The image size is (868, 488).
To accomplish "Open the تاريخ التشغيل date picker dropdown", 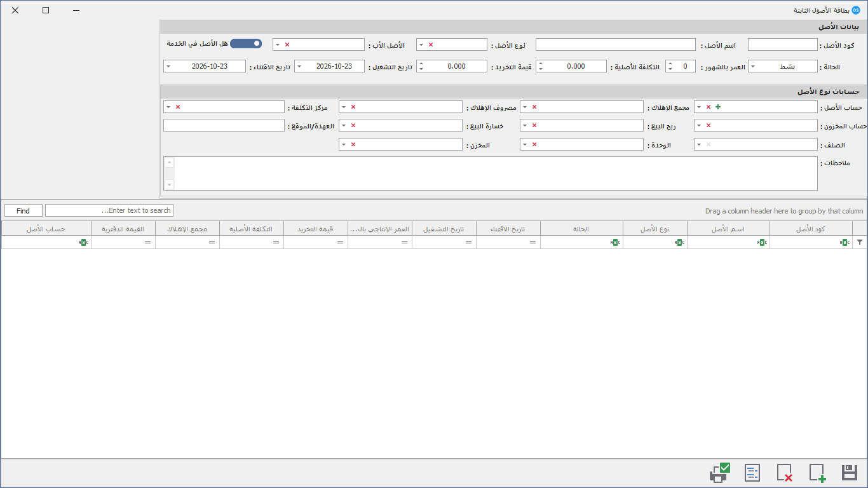I will coord(299,66).
